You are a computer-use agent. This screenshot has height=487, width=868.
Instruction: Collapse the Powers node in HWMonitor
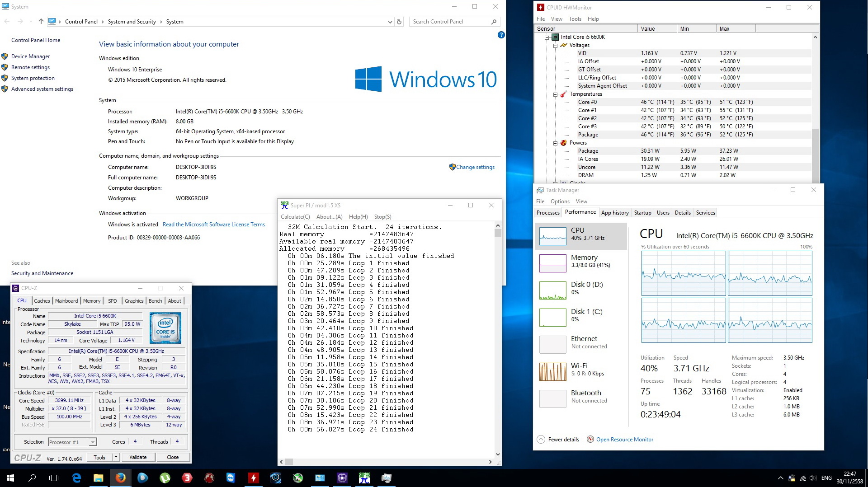tap(555, 143)
